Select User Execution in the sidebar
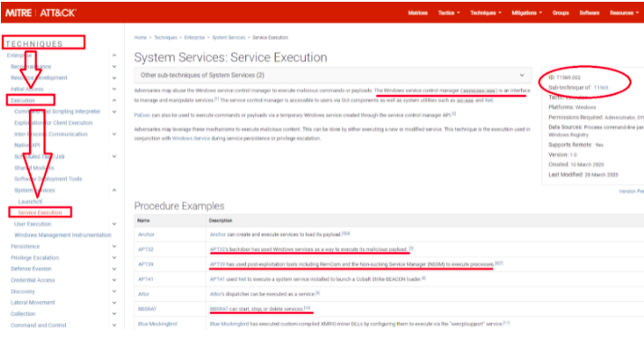Image resolution: width=644 pixels, height=340 pixels. 33,223
